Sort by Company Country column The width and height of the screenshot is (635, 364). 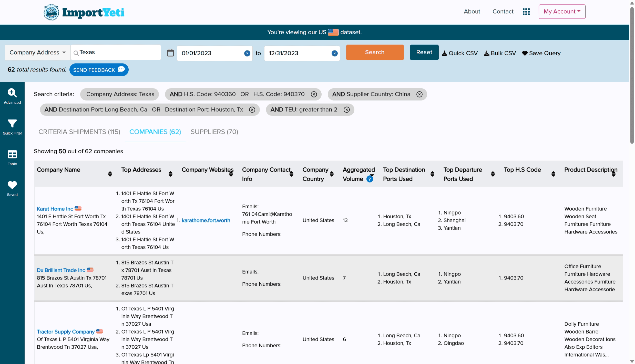tap(332, 174)
